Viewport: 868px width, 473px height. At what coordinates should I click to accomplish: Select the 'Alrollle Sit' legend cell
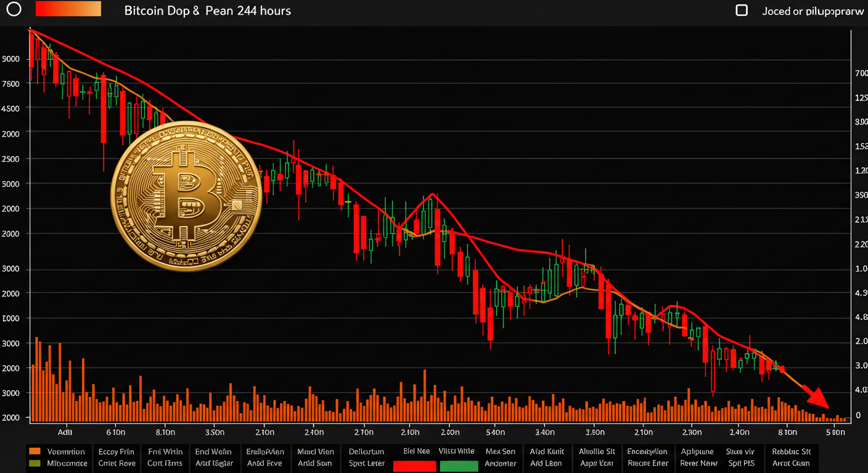(597, 458)
